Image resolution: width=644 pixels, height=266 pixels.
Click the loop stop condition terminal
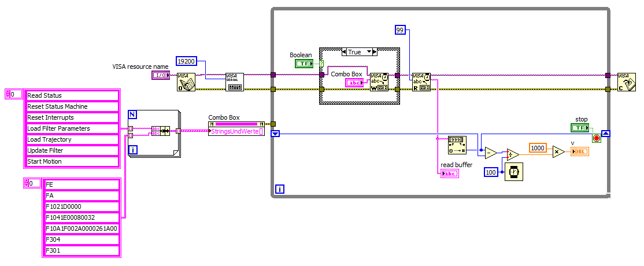click(x=596, y=139)
